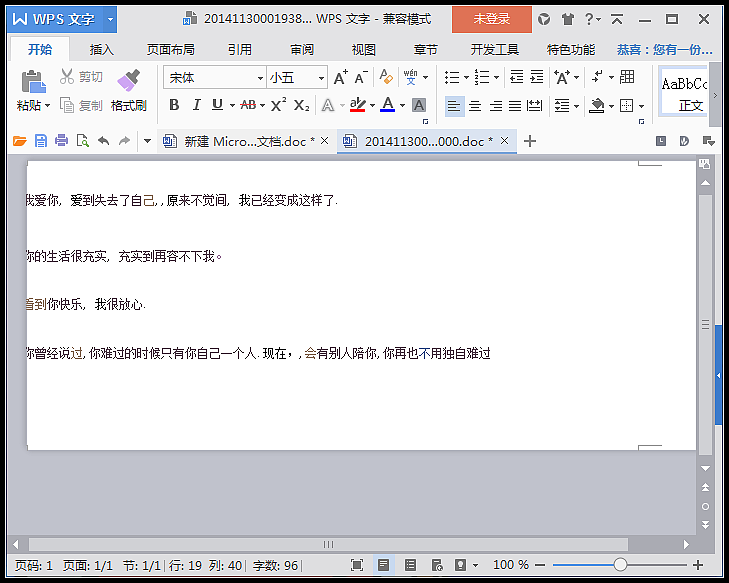Open the paste options arrow
This screenshot has height=583, width=729.
click(47, 106)
